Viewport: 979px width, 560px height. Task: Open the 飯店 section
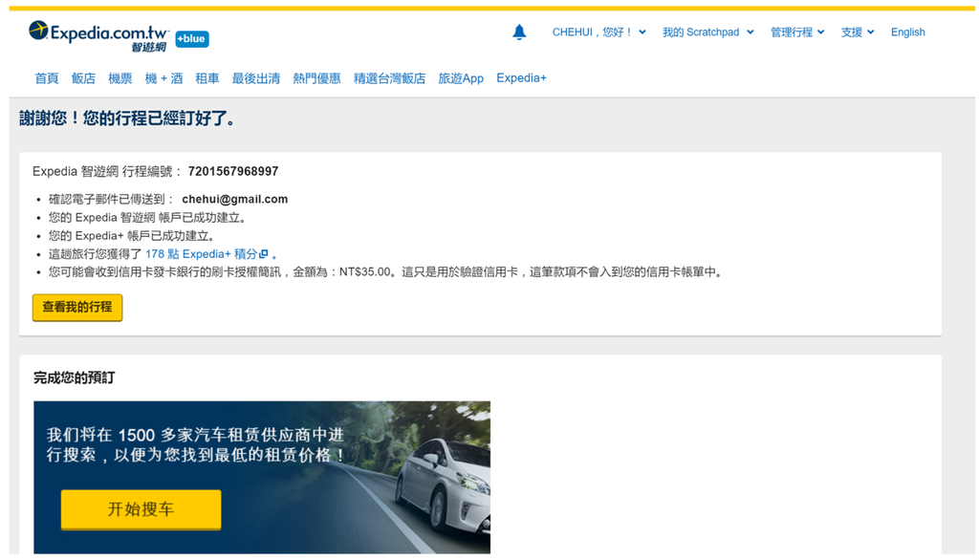pyautogui.click(x=83, y=78)
